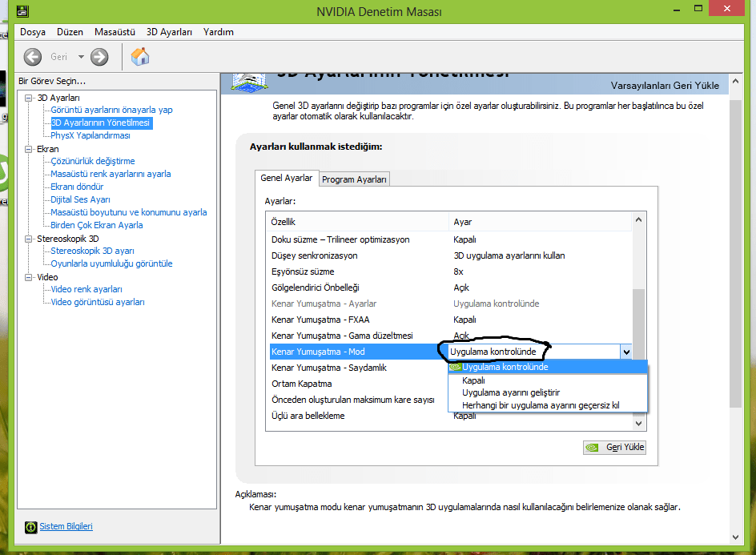Select Kenar Yumuşatma - FXAA row
This screenshot has height=555, width=756.
(450, 320)
